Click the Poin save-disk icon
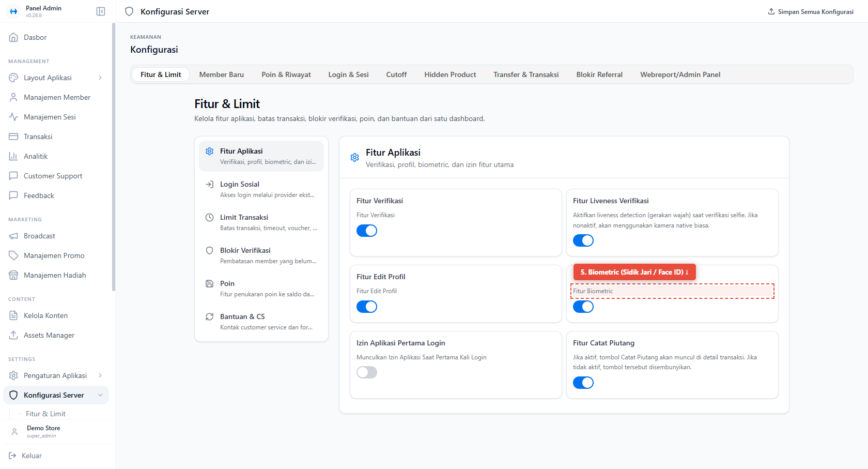 (209, 283)
